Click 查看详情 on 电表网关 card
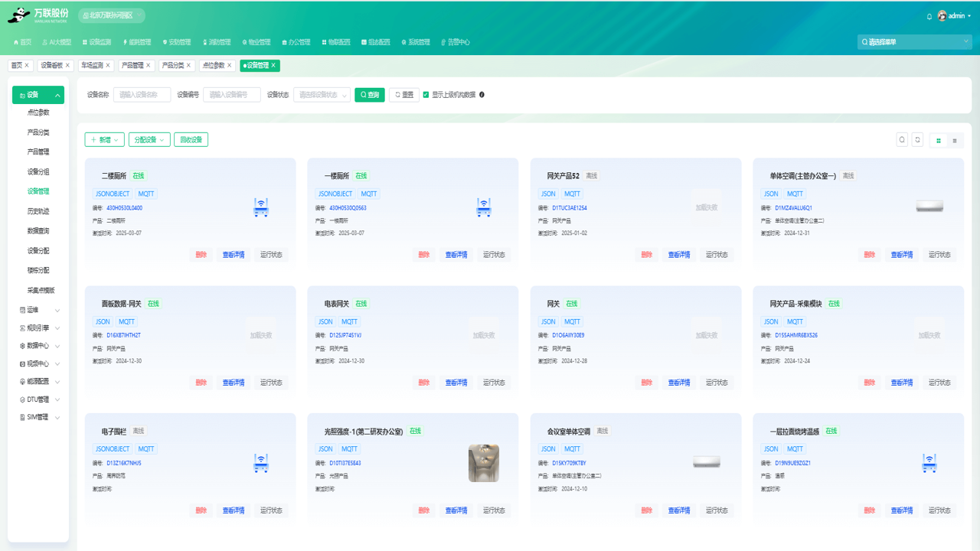This screenshot has height=551, width=980. tap(456, 383)
